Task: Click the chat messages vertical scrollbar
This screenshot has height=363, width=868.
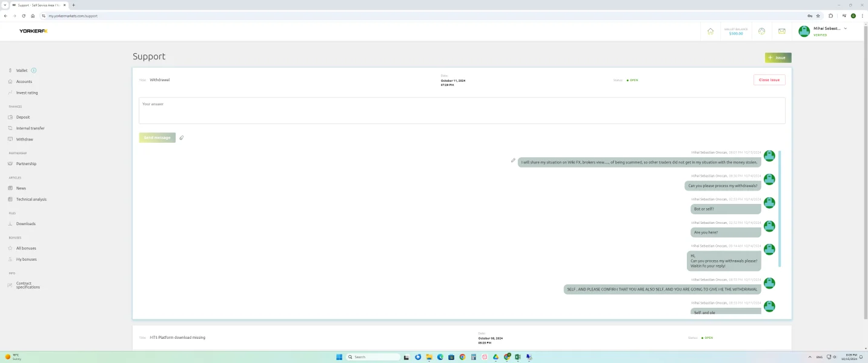Action: point(780,209)
